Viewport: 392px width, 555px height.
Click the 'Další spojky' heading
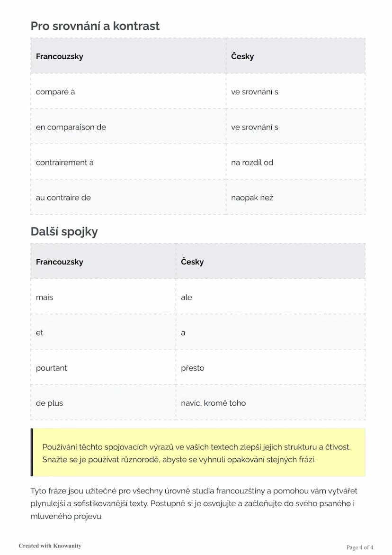point(64,231)
